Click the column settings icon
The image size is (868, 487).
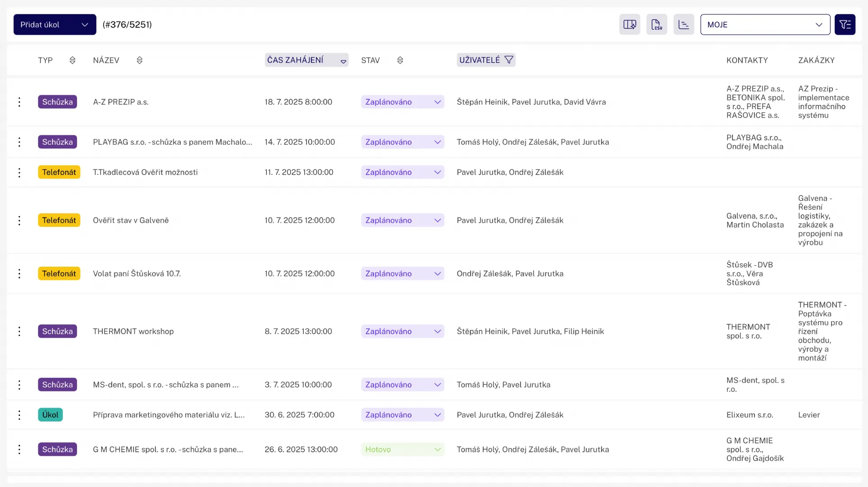[630, 24]
